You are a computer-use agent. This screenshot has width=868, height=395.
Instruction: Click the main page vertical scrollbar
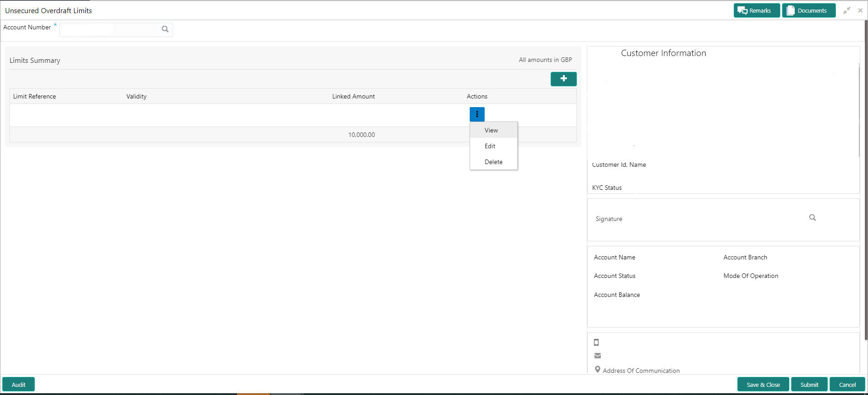(866, 180)
